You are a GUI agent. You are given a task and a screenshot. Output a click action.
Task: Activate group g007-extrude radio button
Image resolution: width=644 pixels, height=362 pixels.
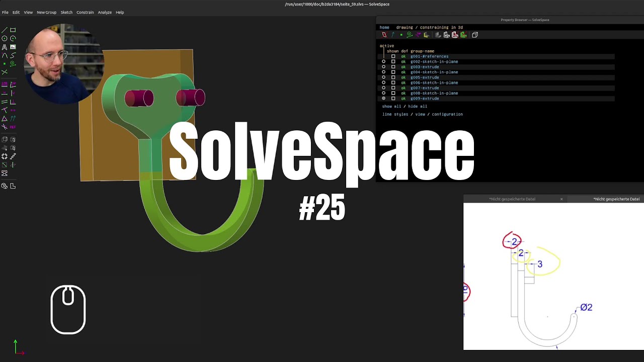tap(383, 88)
